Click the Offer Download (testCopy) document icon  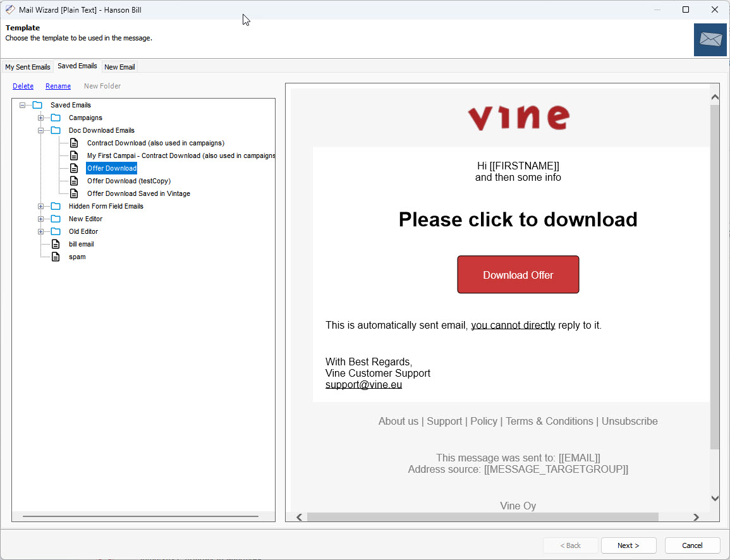[74, 181]
